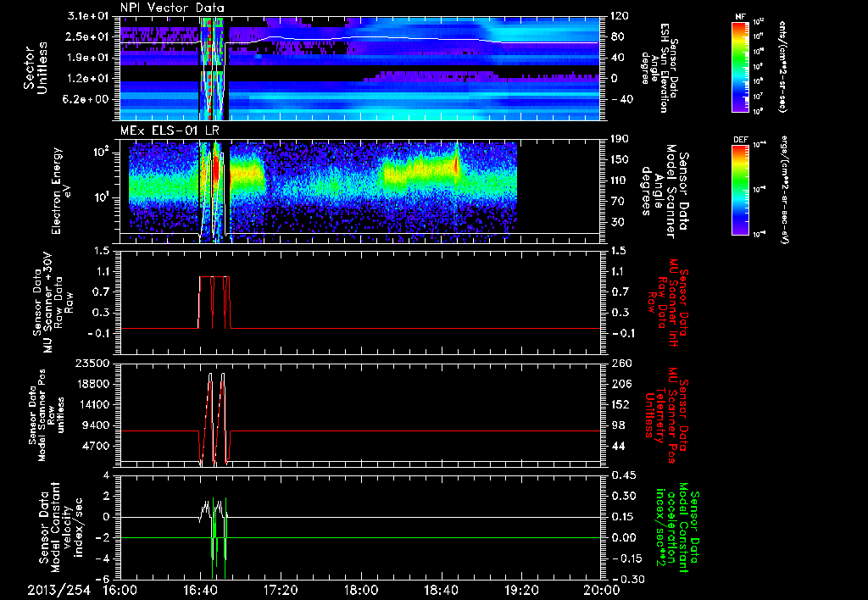The height and width of the screenshot is (600, 868).
Task: Click the NF color scale bar
Action: coord(741,66)
